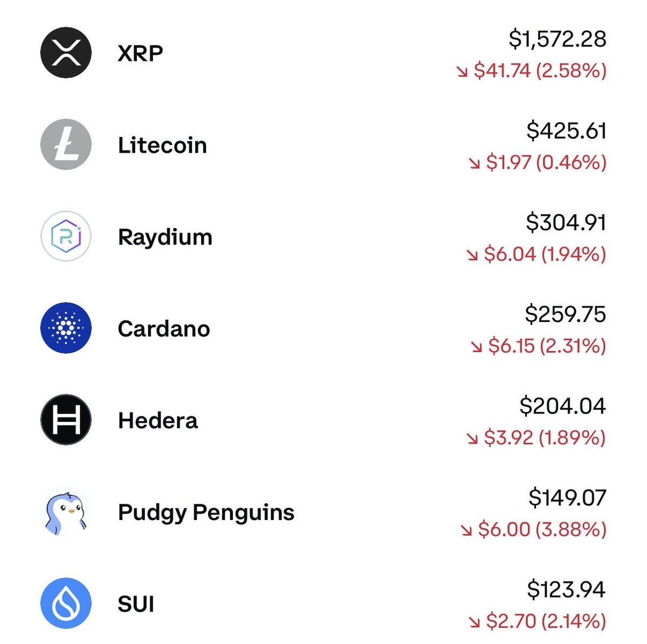This screenshot has width=647, height=644.
Task: Select the Raydium asset label
Action: click(x=165, y=238)
